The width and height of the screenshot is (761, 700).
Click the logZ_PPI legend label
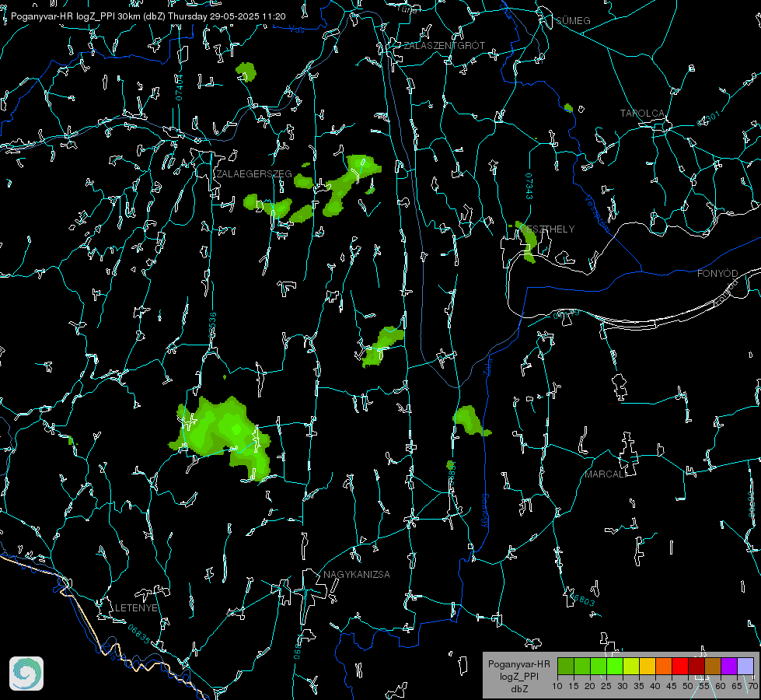519,676
